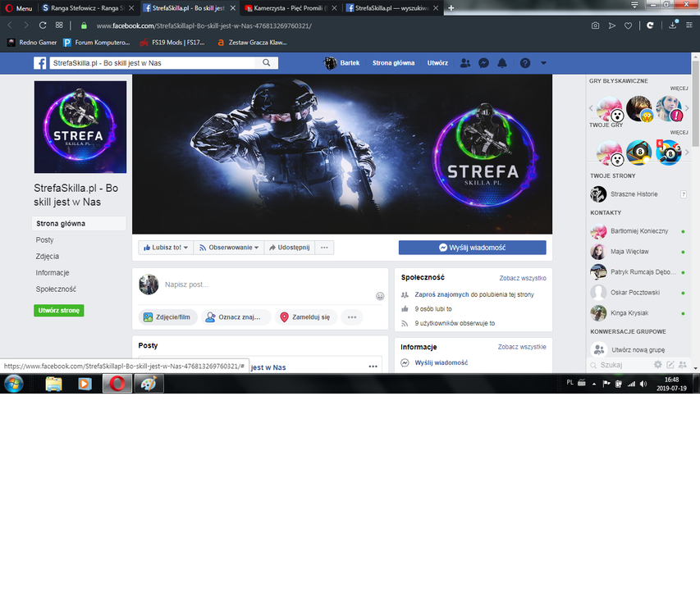Image resolution: width=700 pixels, height=615 pixels.
Task: Open a new browser tab with plus button
Action: point(451,8)
